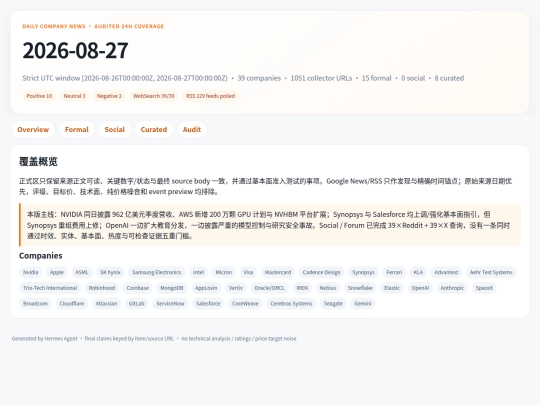The width and height of the screenshot is (540, 405).
Task: Select the OpenAI company chip
Action: 420,288
